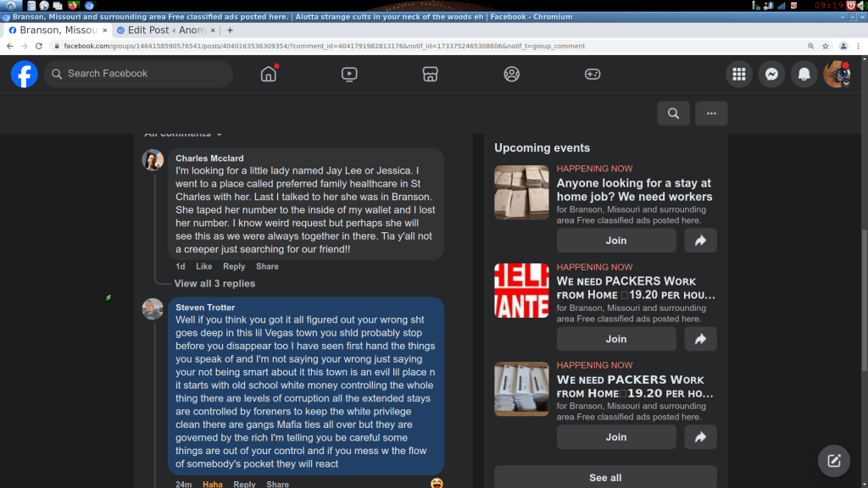Share the first We need PACKERS event

coord(700,339)
